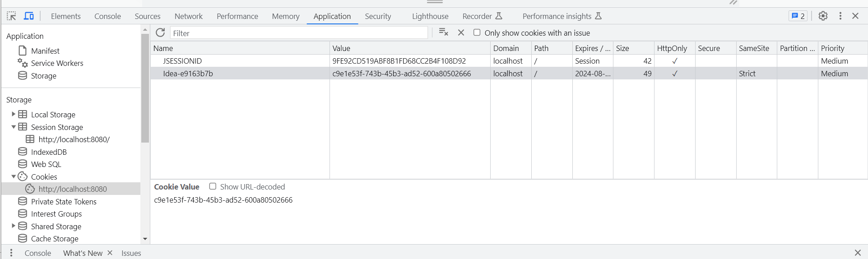Image resolution: width=868 pixels, height=259 pixels.
Task: Collapse the Session Storage tree node
Action: (14, 127)
